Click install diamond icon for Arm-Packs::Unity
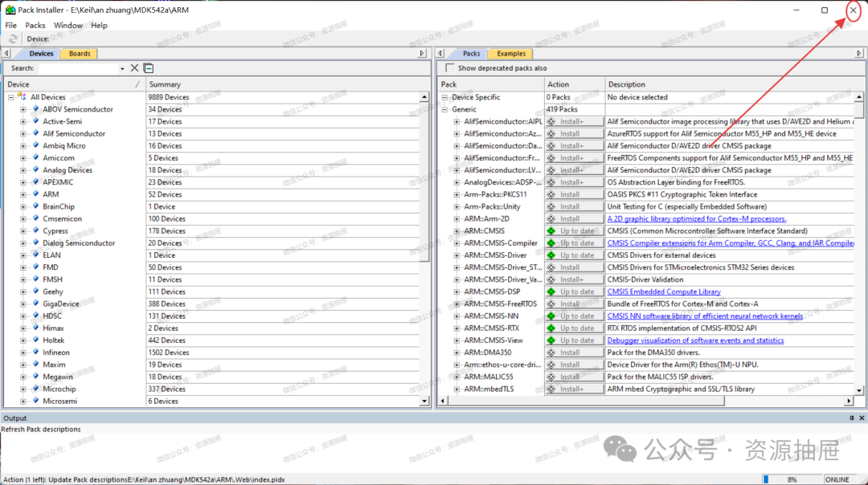The width and height of the screenshot is (868, 485). click(551, 206)
